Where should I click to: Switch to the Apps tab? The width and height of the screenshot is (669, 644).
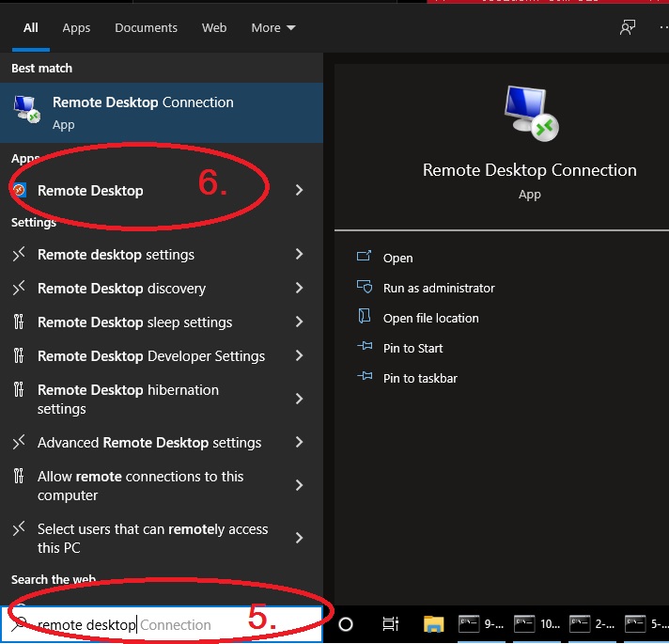coord(76,28)
